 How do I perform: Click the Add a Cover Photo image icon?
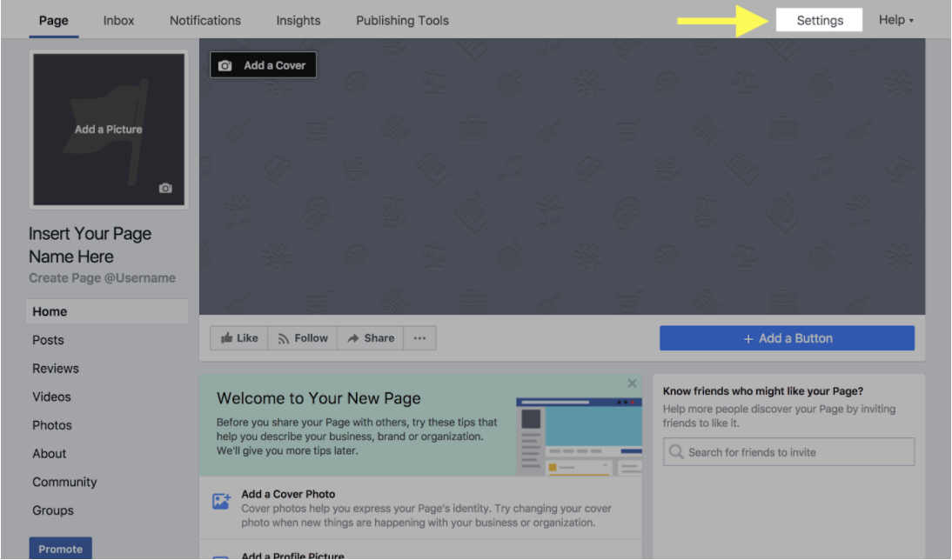pyautogui.click(x=222, y=501)
